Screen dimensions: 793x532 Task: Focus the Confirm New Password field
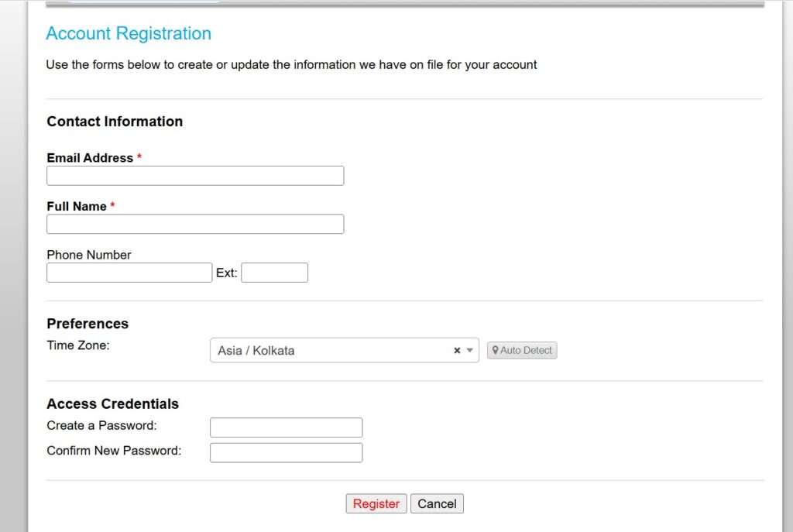point(287,452)
